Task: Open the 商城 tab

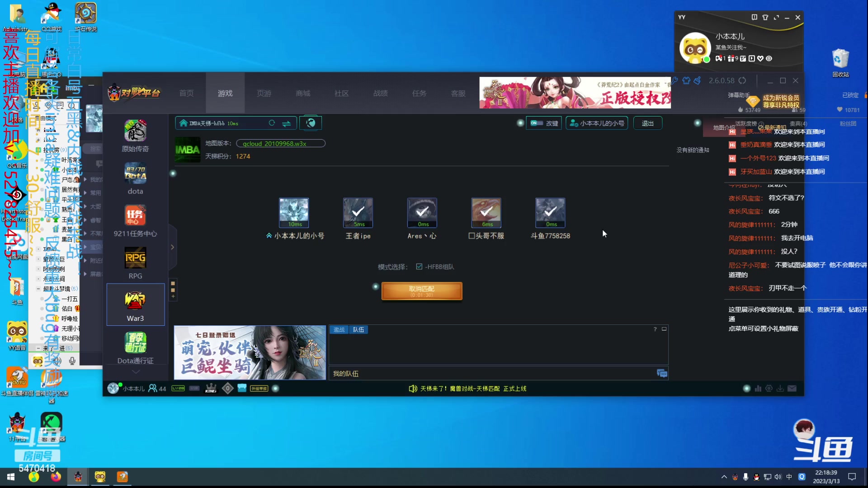Action: coord(303,93)
